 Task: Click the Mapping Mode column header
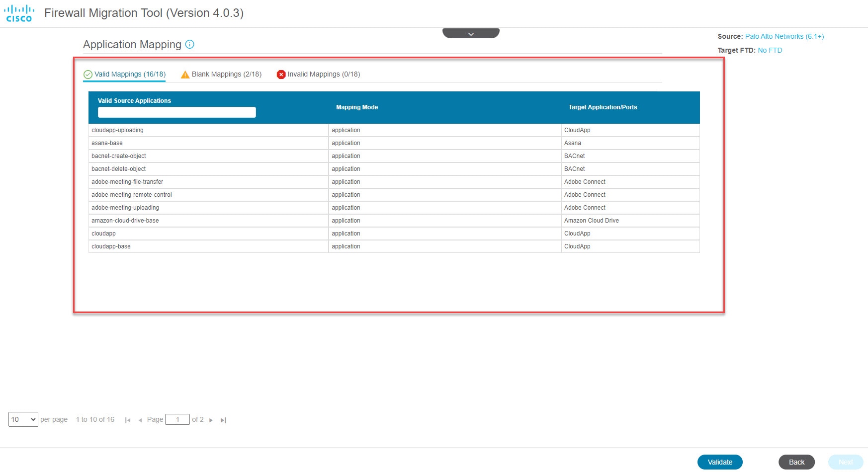click(x=357, y=107)
